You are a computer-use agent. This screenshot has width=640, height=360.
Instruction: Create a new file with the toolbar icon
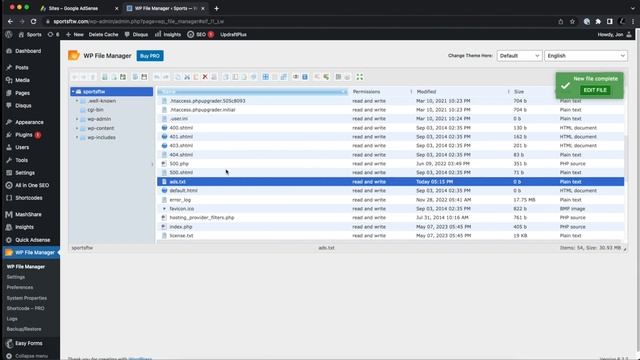pyautogui.click(x=114, y=77)
